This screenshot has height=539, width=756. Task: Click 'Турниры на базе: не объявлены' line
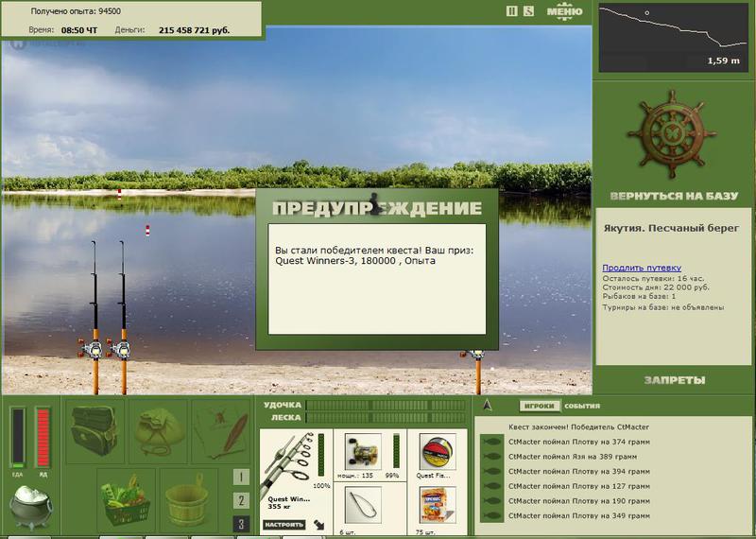[663, 307]
